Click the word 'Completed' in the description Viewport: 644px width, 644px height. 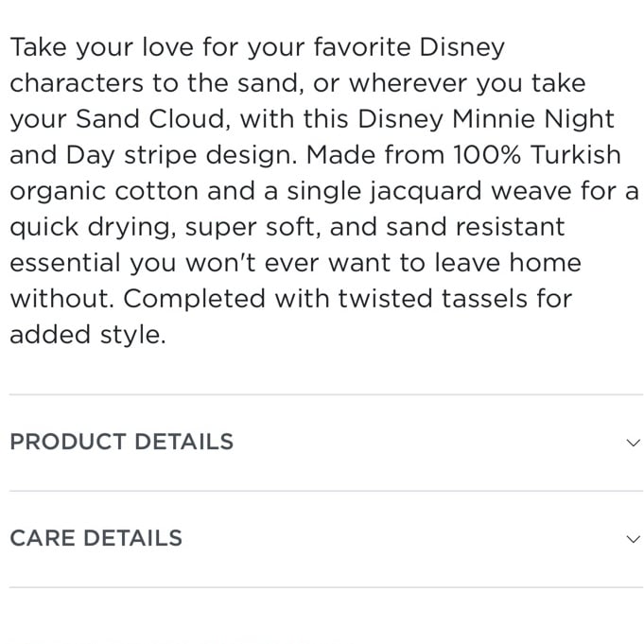[x=194, y=300]
